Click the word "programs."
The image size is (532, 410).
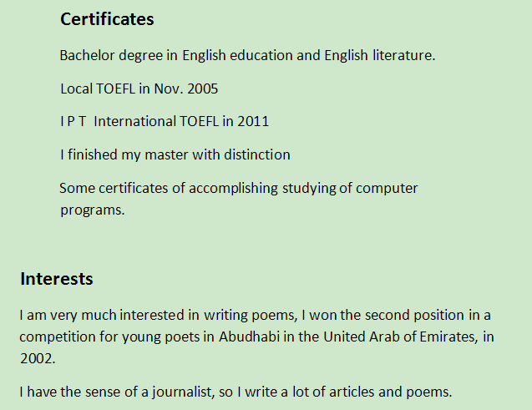pyautogui.click(x=92, y=210)
